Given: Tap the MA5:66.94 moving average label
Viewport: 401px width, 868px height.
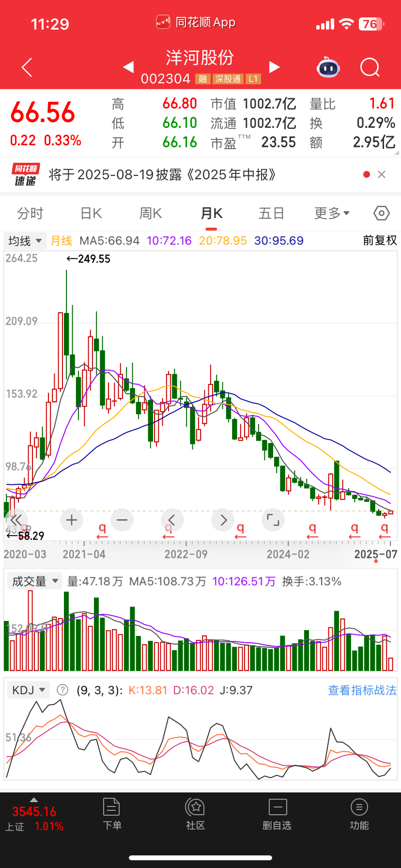Looking at the screenshot, I should [109, 241].
